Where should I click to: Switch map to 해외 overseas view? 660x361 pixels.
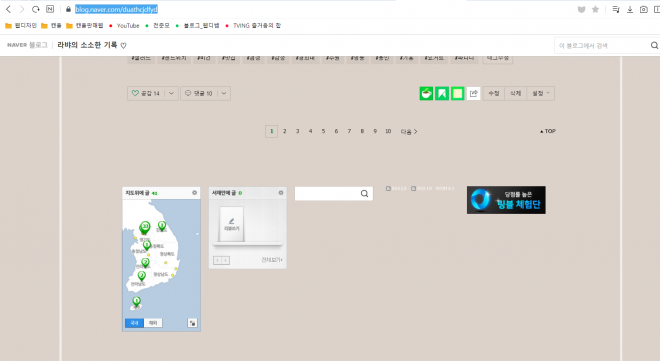[153, 323]
